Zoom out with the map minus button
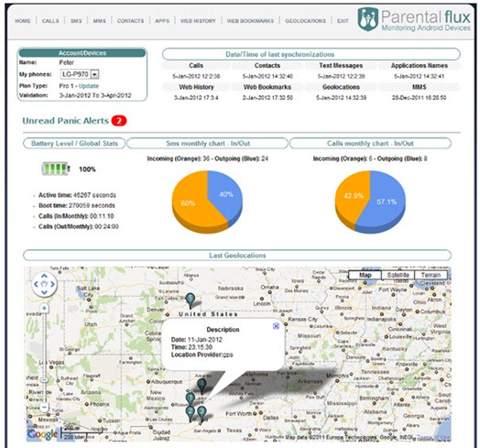 (44, 408)
